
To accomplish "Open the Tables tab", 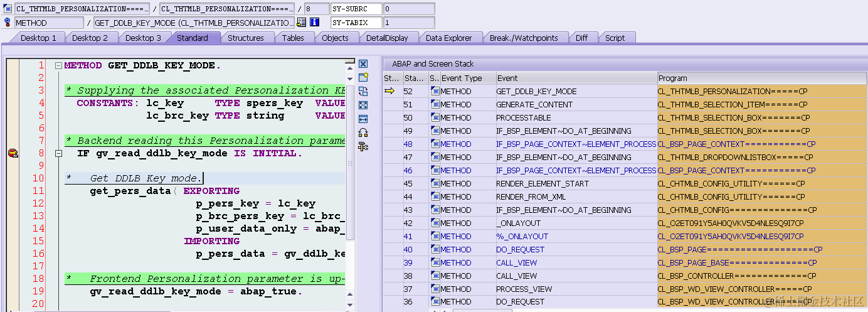I will click(293, 38).
